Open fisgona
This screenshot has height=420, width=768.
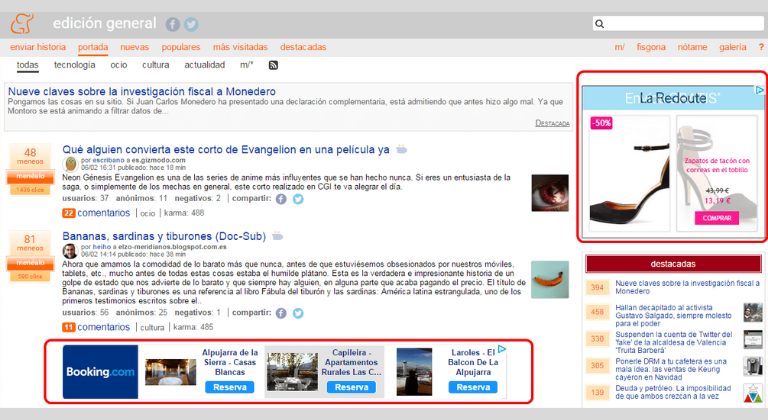[x=651, y=47]
